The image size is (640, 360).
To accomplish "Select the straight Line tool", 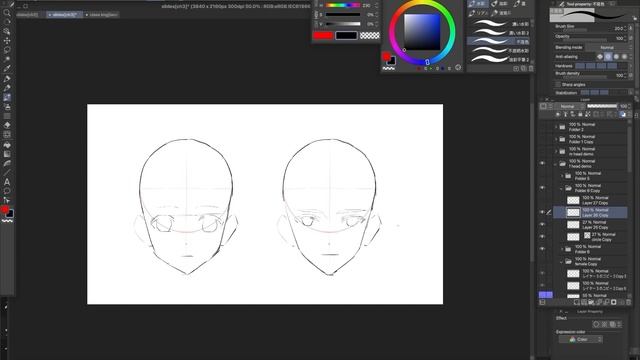I will click(7, 173).
